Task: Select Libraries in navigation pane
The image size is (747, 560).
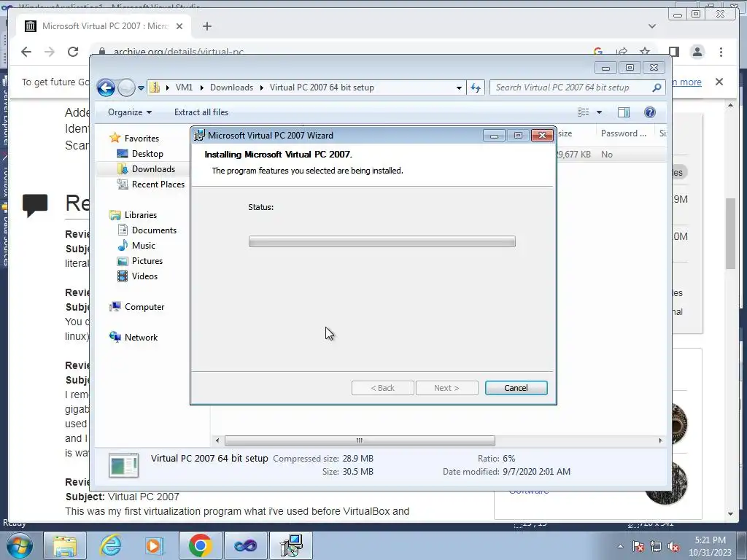Action: click(141, 215)
